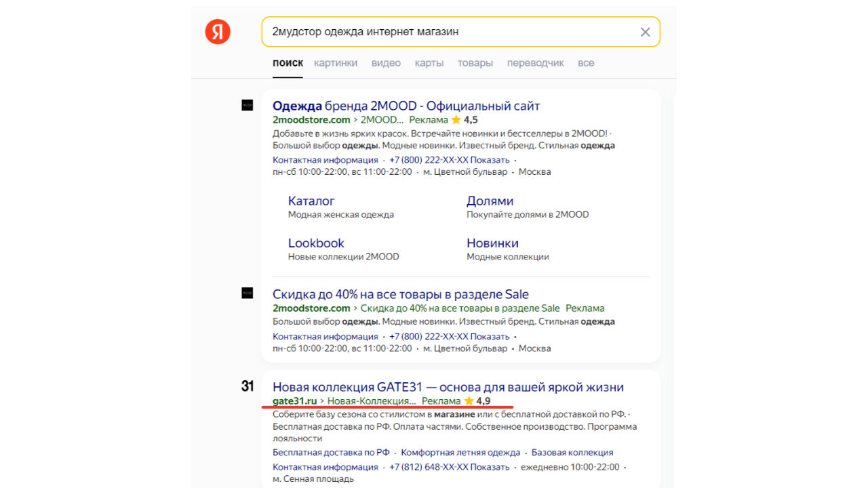Expand the все services menu

(586, 63)
